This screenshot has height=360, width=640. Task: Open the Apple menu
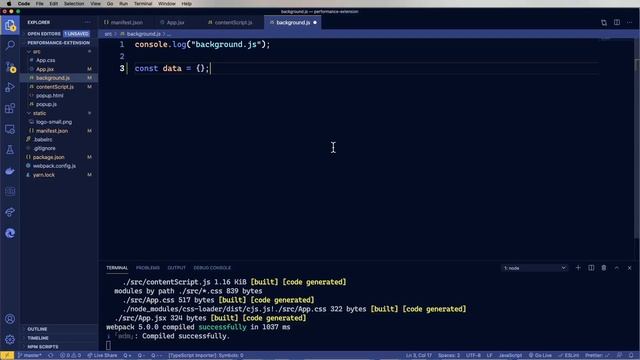point(9,4)
